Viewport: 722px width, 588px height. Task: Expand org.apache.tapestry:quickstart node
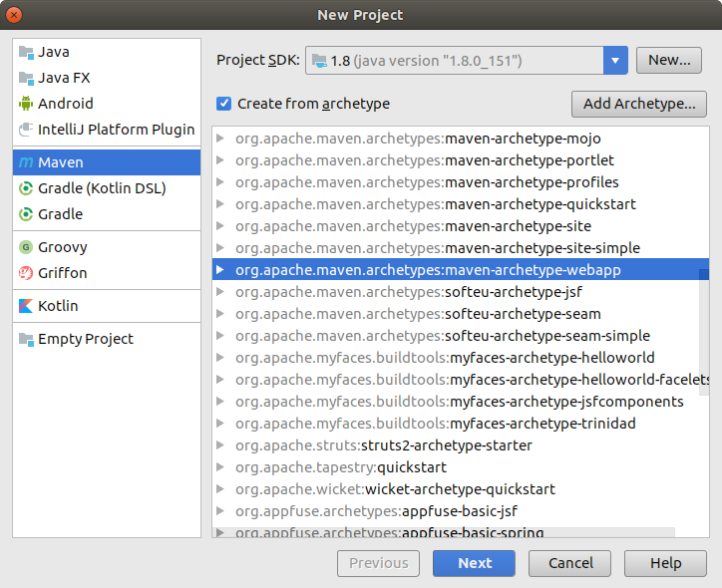tap(220, 467)
